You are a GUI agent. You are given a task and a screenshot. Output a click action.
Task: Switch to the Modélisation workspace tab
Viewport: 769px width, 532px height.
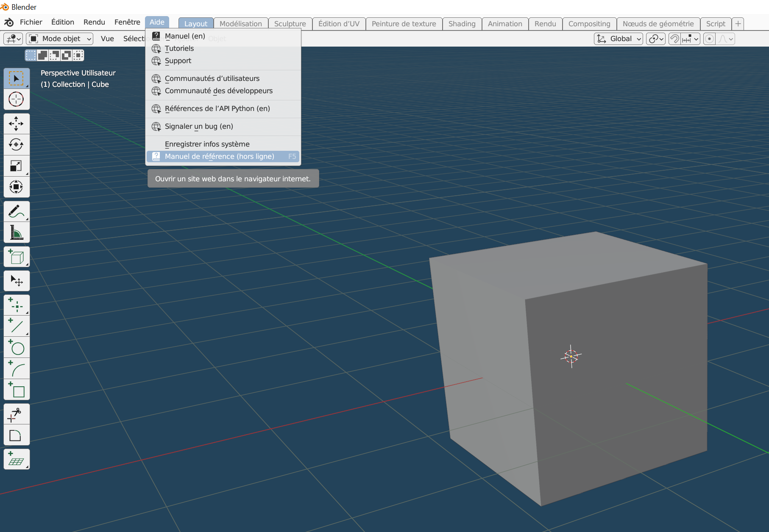pyautogui.click(x=241, y=24)
